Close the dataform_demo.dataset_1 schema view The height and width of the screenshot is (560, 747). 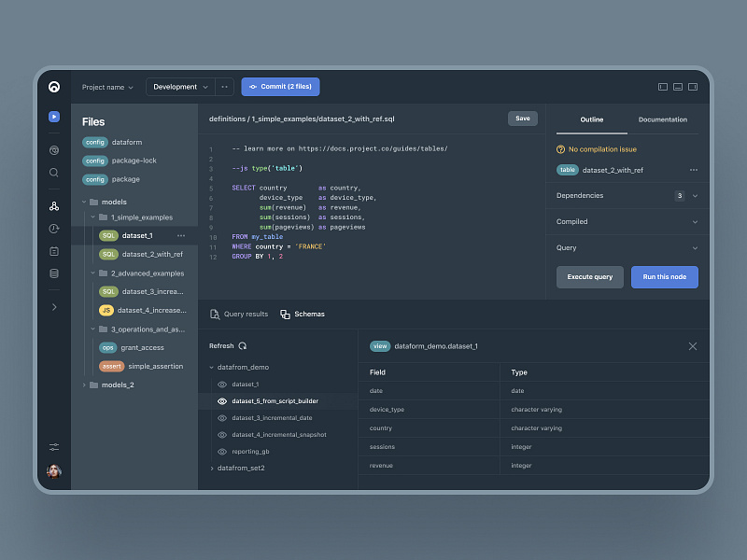pos(693,345)
